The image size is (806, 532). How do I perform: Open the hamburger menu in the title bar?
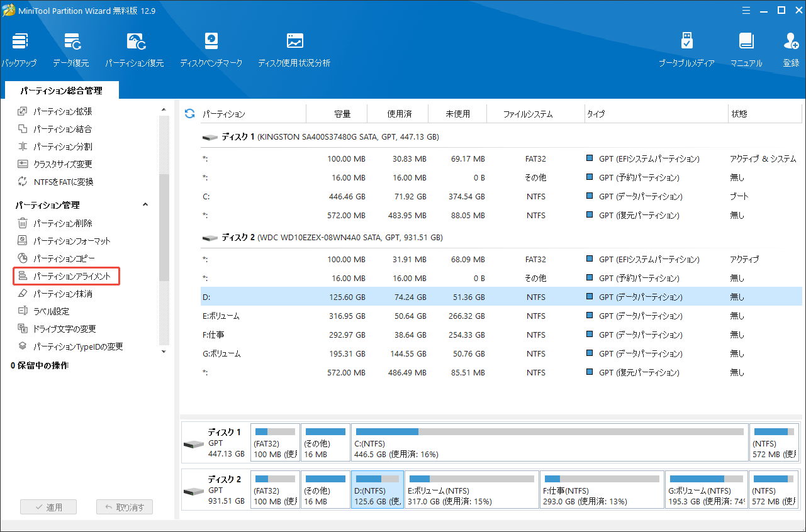(746, 10)
